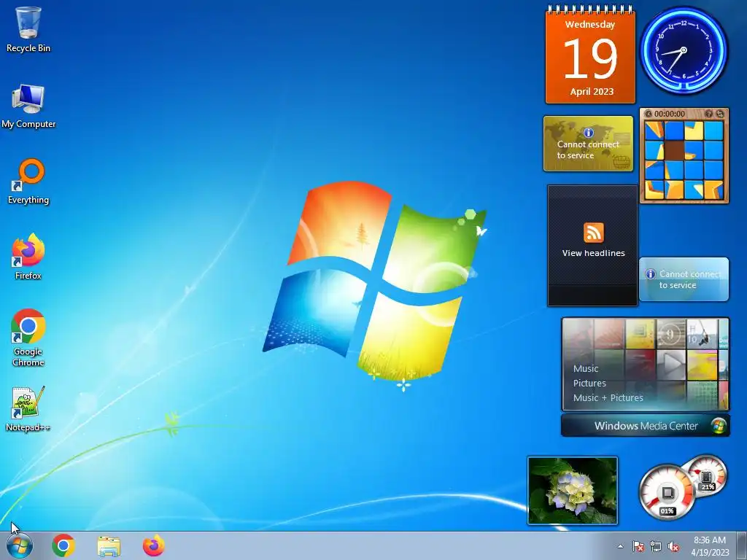Click the puzzle timer 00:00:00
Viewport: 747px width, 560px height.
[x=670, y=114]
